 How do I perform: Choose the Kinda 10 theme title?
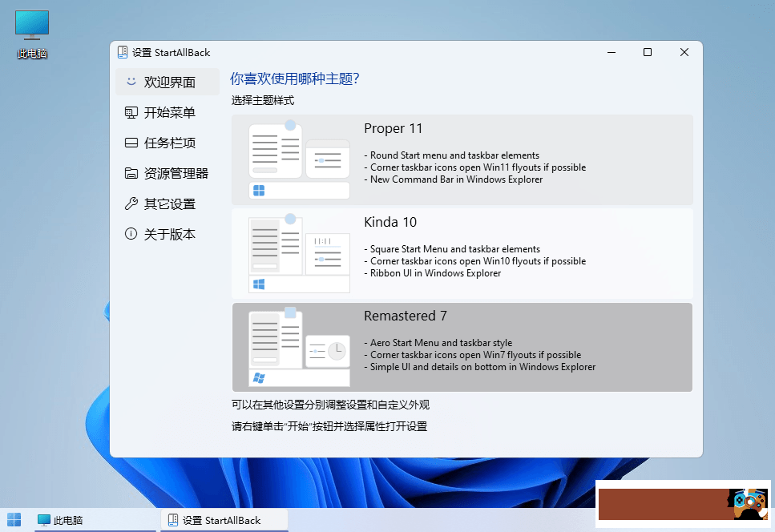coord(390,222)
